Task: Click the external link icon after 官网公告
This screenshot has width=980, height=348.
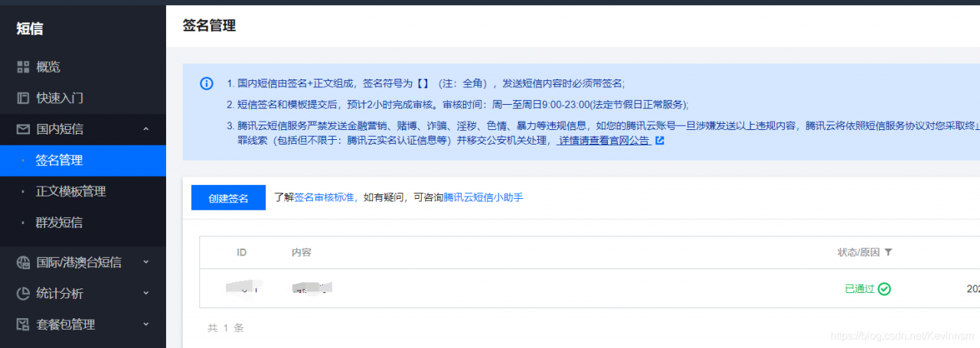Action: click(x=659, y=141)
